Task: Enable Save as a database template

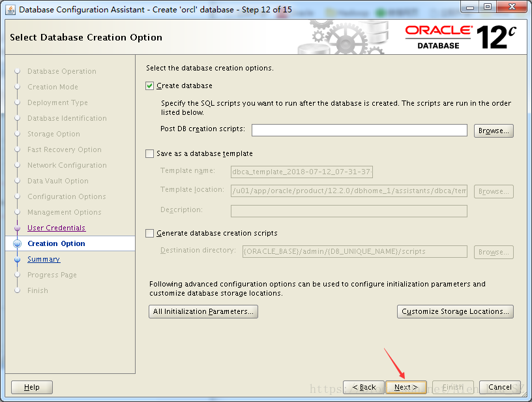Action: pos(150,154)
